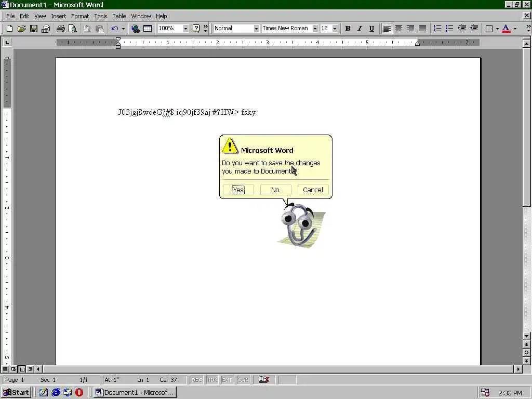Viewport: 532px width, 399px height.
Task: Open the Times New Roman font dropdown
Action: tap(315, 29)
